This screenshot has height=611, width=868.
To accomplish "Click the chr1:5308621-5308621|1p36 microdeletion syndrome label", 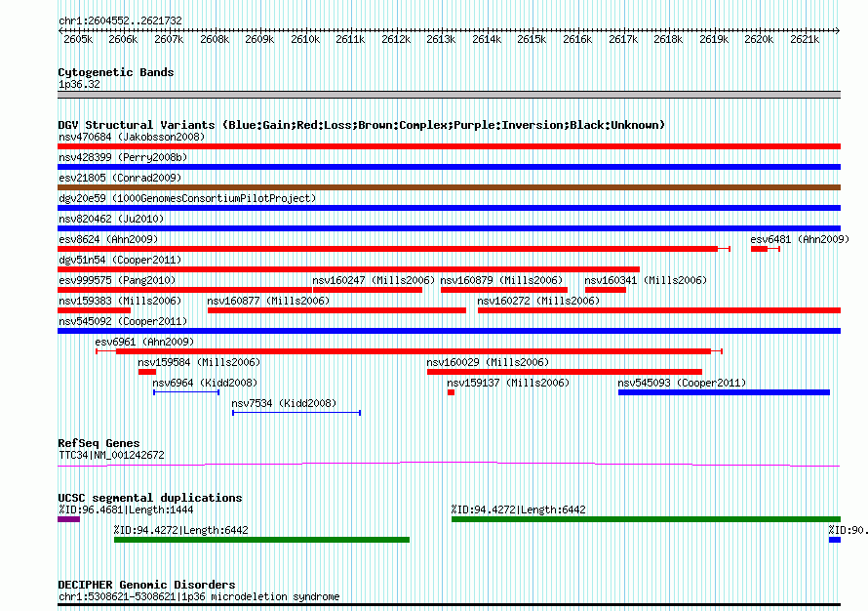I will click(x=199, y=596).
